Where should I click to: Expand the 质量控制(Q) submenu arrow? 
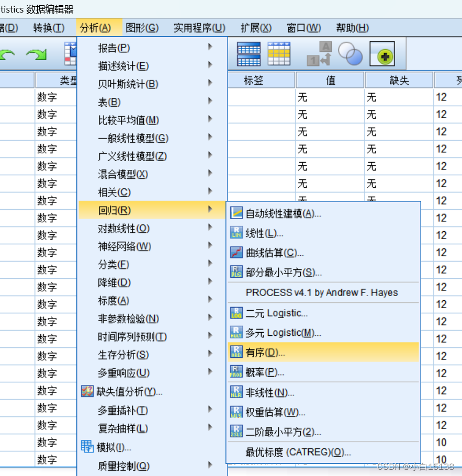pyautogui.click(x=210, y=464)
